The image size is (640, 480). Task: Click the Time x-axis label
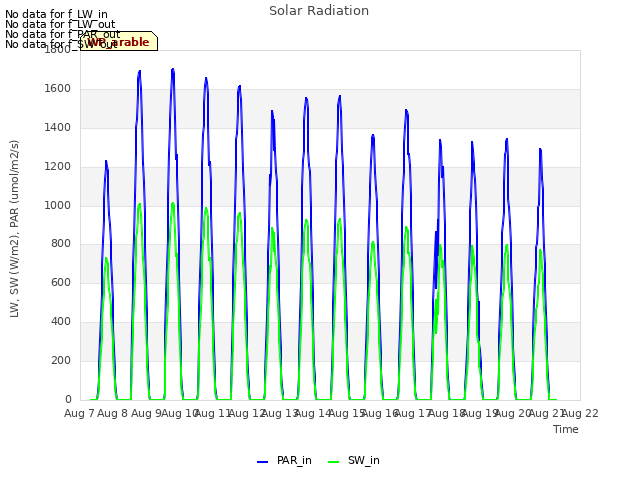click(566, 429)
